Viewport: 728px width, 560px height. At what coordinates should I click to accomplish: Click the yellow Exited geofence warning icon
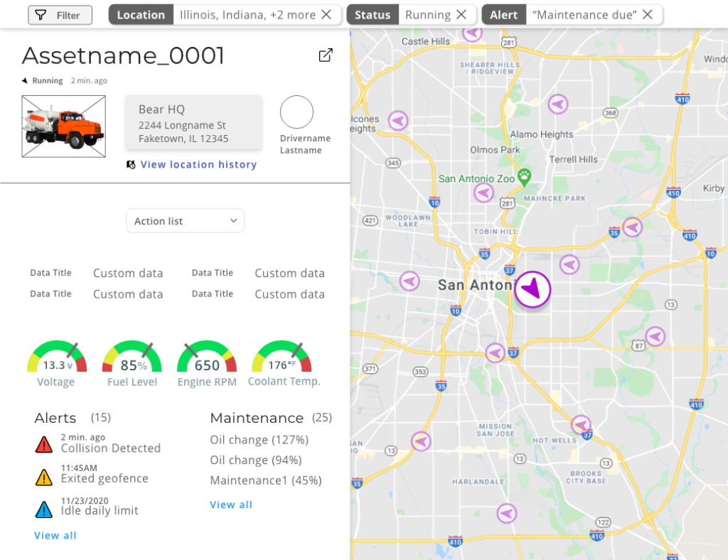[44, 477]
